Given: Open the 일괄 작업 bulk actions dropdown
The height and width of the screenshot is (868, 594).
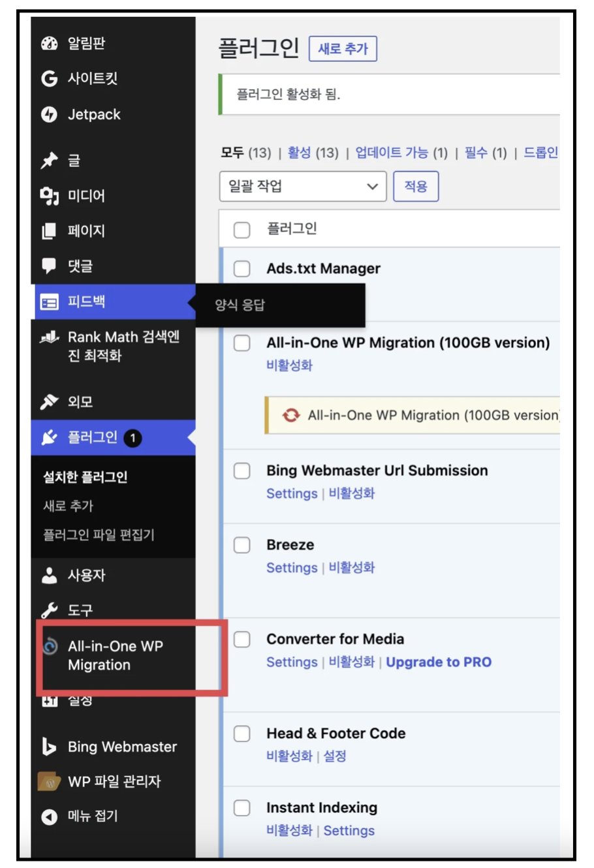Looking at the screenshot, I should [302, 187].
